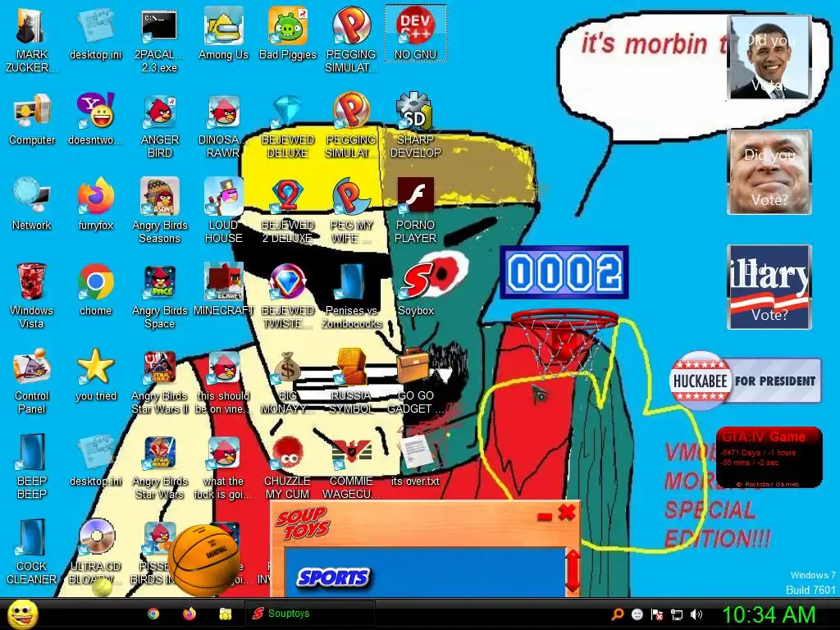Screen dimensions: 840x630
Task: Launch the furryfox Firefox icon
Action: tap(95, 204)
